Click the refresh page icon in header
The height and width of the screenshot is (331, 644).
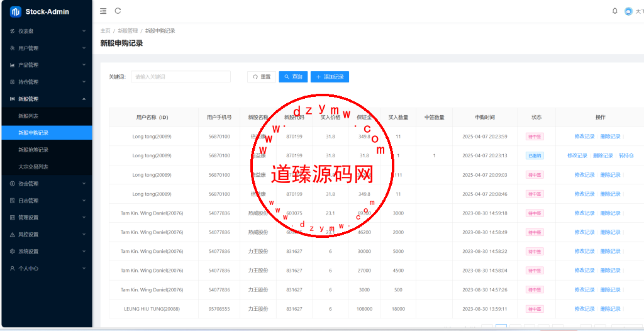[x=118, y=11]
